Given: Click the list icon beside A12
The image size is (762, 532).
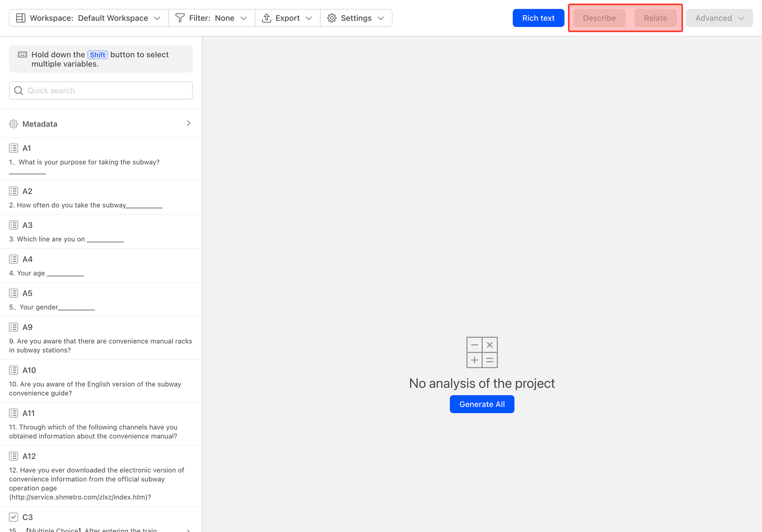Looking at the screenshot, I should tap(13, 456).
